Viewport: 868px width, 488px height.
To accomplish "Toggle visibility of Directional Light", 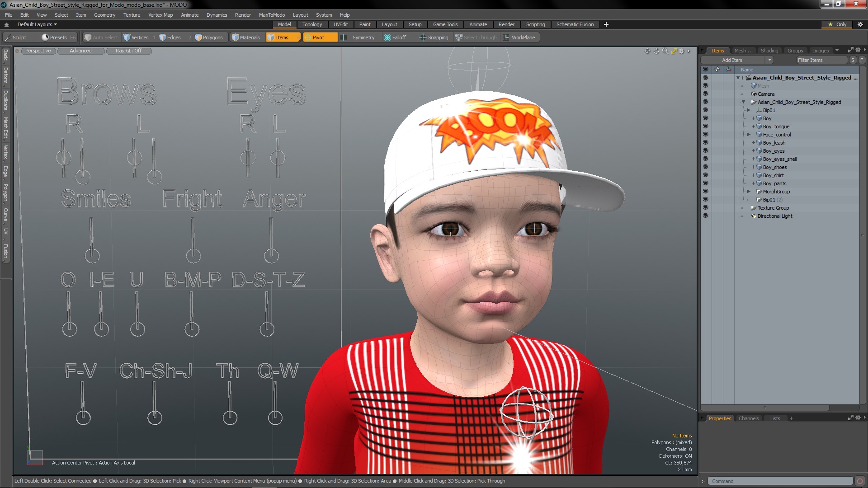I will 705,216.
